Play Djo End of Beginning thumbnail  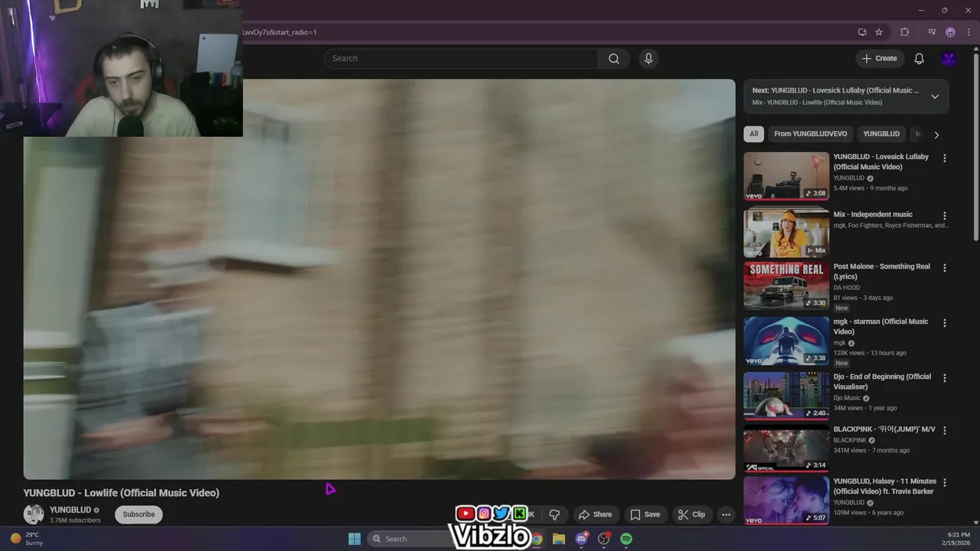[786, 396]
